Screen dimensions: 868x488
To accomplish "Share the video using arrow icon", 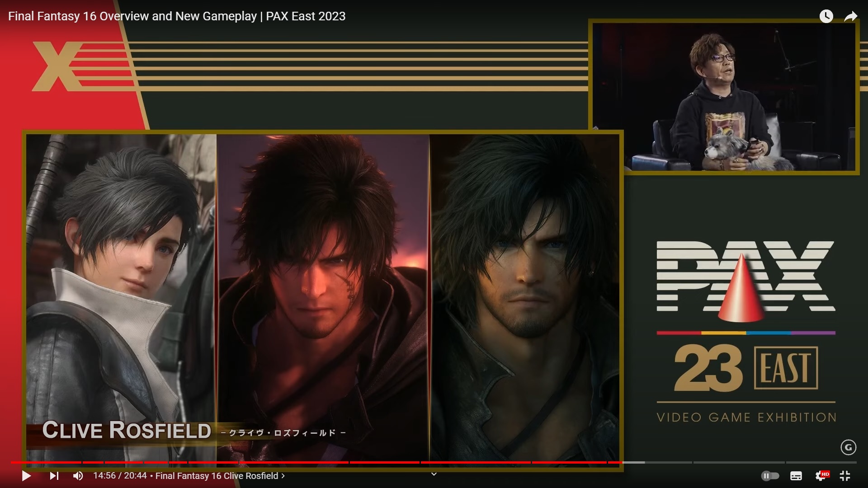I will [x=851, y=17].
